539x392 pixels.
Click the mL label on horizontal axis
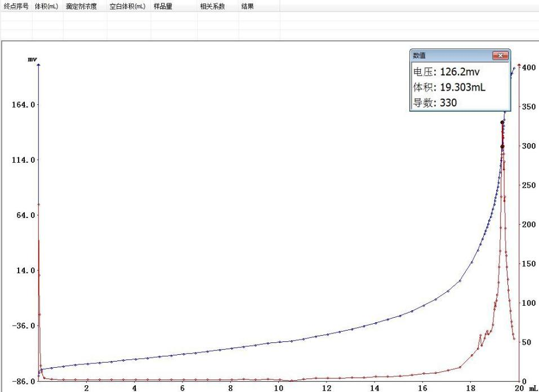532,387
